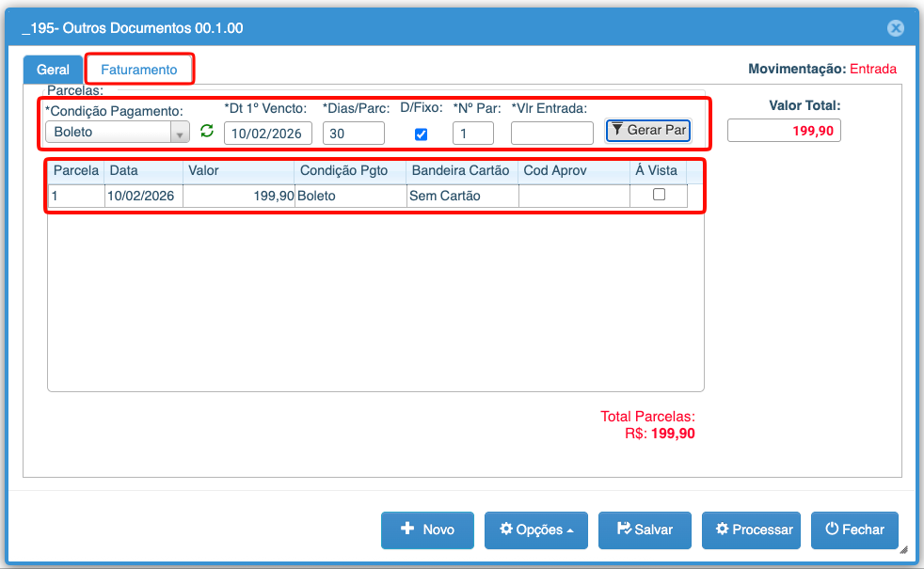This screenshot has height=569, width=924.
Task: Select the Geral tab
Action: tap(53, 70)
